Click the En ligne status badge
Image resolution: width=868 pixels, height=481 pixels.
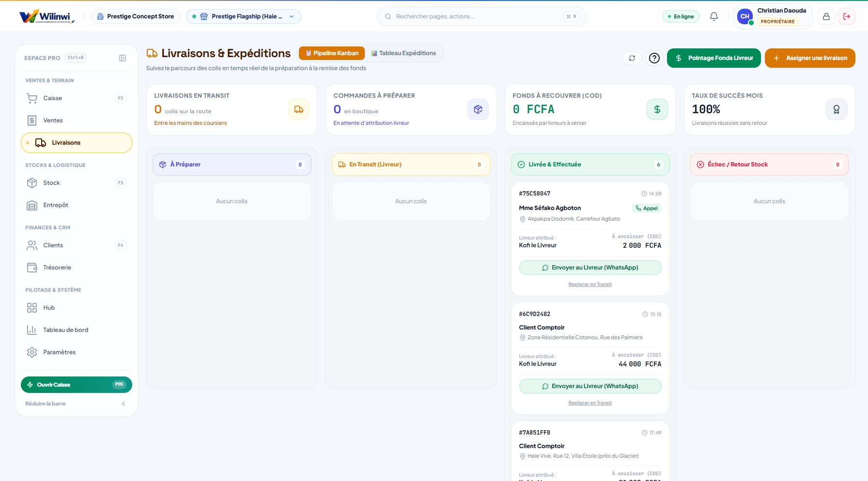click(x=681, y=16)
